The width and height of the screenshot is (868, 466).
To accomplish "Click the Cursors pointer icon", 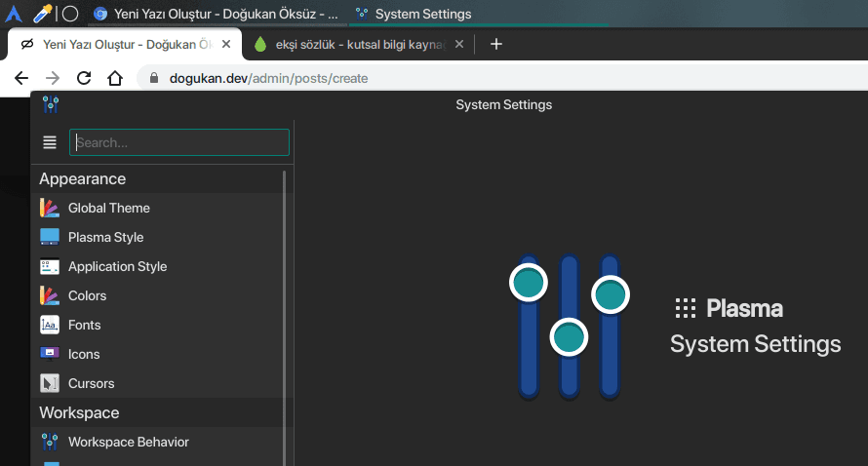I will 50,383.
